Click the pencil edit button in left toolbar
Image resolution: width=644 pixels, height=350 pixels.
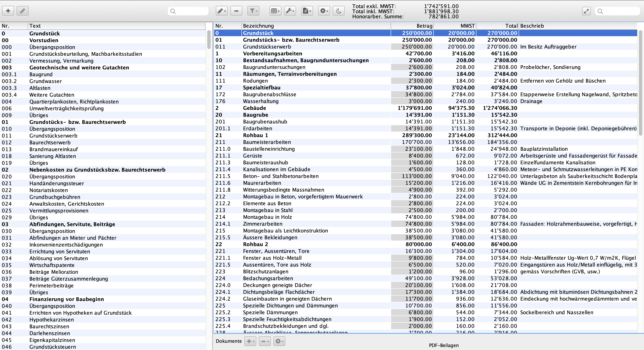tap(23, 11)
